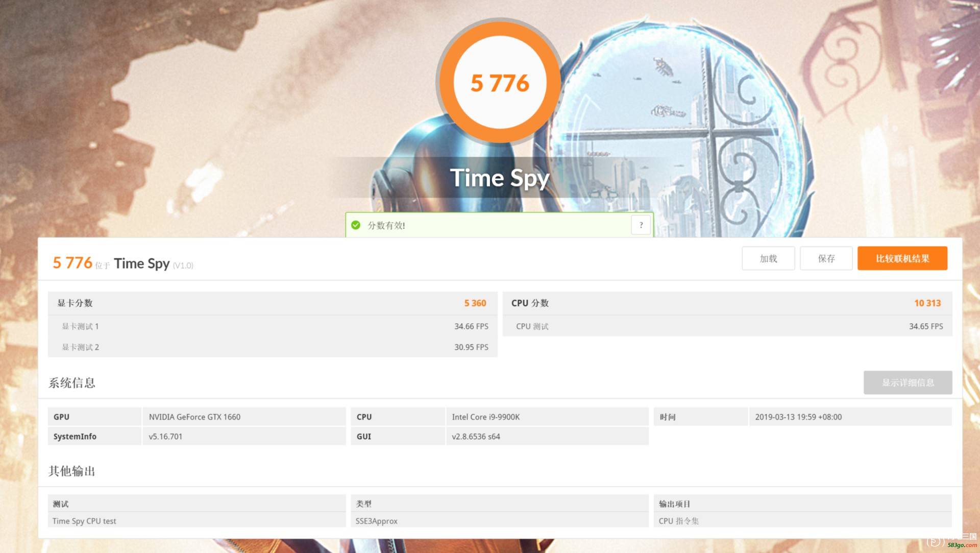The height and width of the screenshot is (553, 980).
Task: Click the SSE3Approx type cell
Action: tap(500, 521)
